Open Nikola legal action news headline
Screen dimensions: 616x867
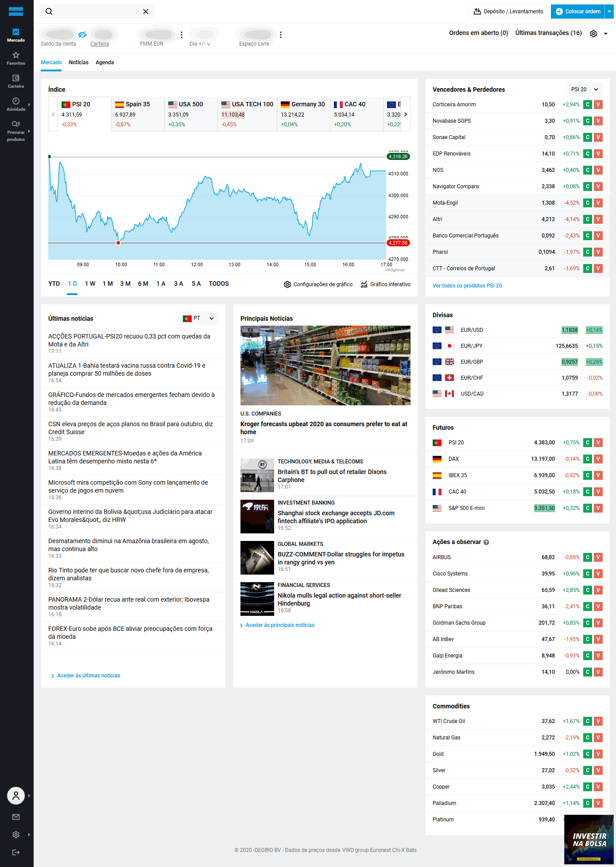tap(339, 599)
